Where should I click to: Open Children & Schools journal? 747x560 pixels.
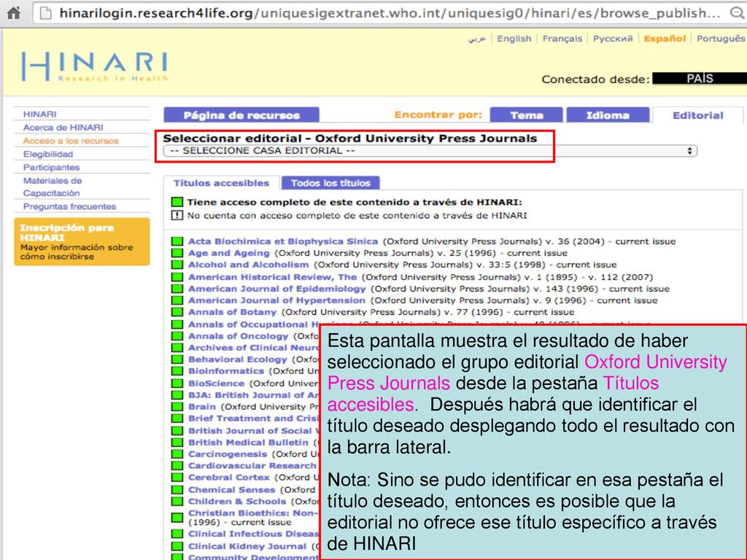[237, 502]
